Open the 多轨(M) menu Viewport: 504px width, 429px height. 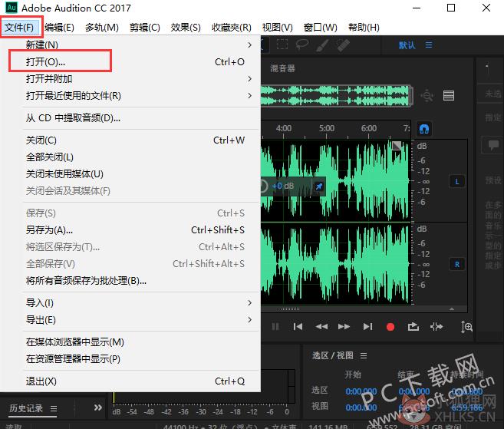pos(102,28)
